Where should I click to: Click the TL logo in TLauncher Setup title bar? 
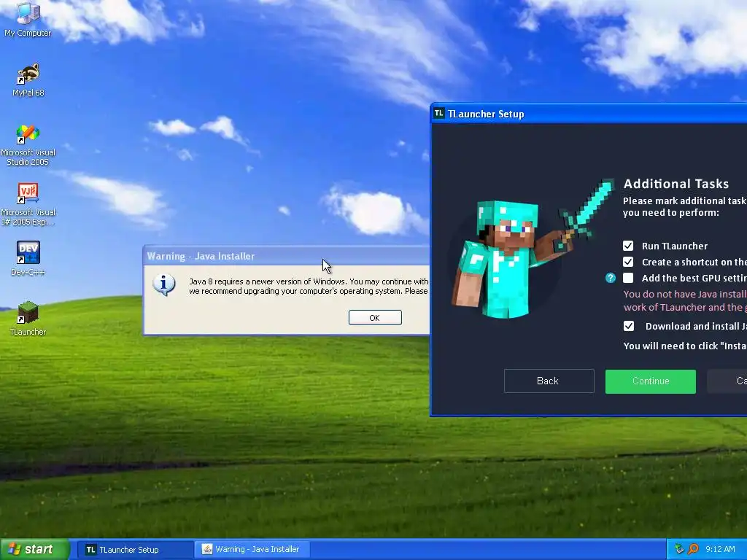tap(438, 113)
